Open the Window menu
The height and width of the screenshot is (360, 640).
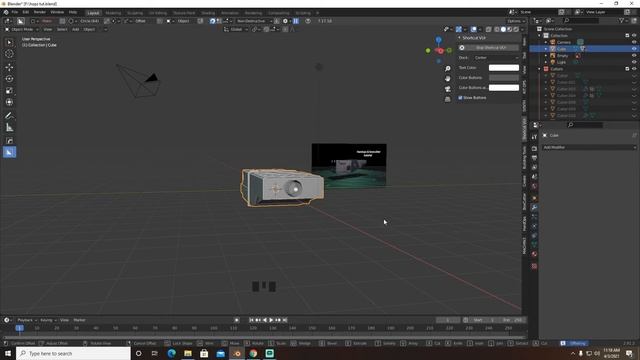click(x=57, y=12)
